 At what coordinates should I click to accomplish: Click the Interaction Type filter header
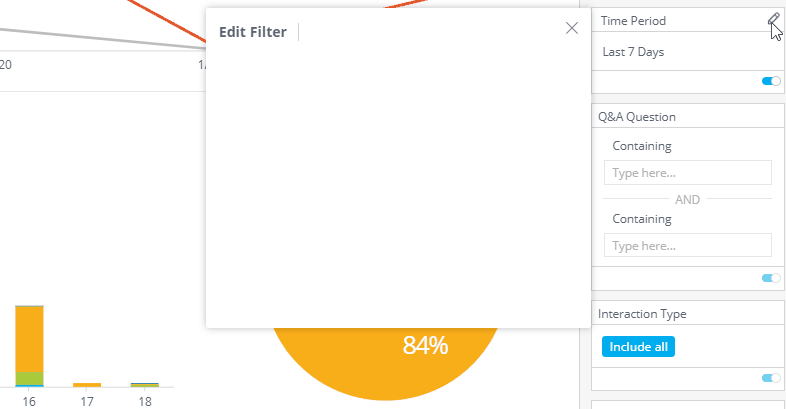pos(642,314)
